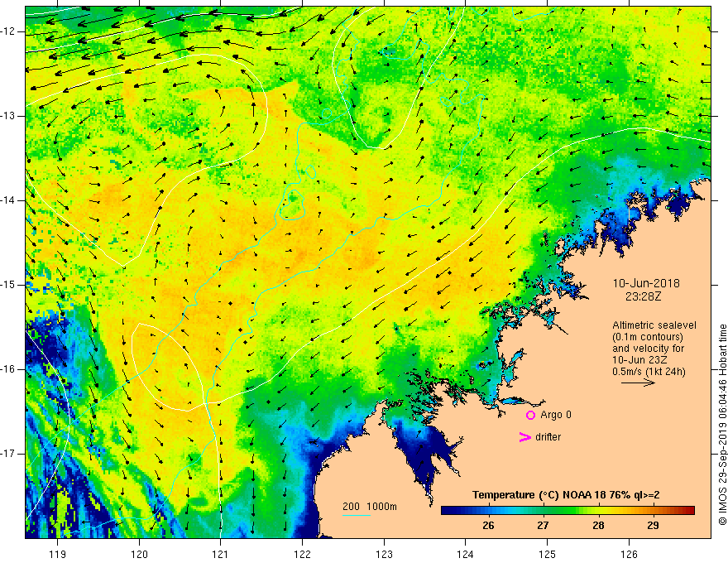Image resolution: width=728 pixels, height=563 pixels.
Task: Click the longitude axis label 122
Action: (x=302, y=554)
